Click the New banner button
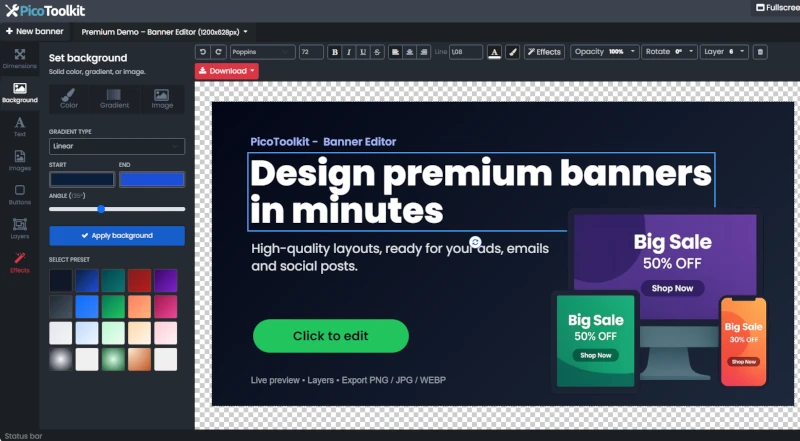 35,31
